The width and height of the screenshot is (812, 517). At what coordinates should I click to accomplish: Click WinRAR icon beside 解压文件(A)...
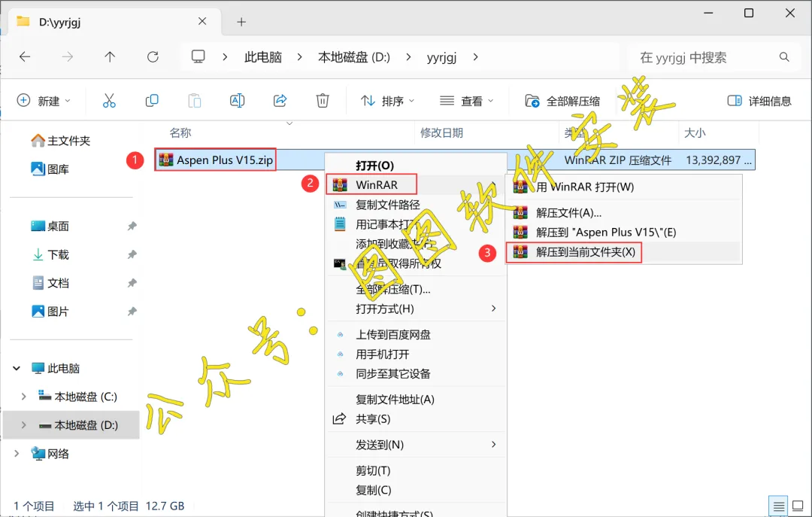[520, 213]
